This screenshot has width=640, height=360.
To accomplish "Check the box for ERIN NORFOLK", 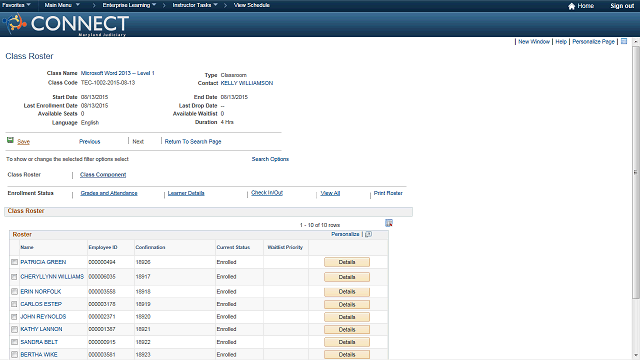I will 14,291.
